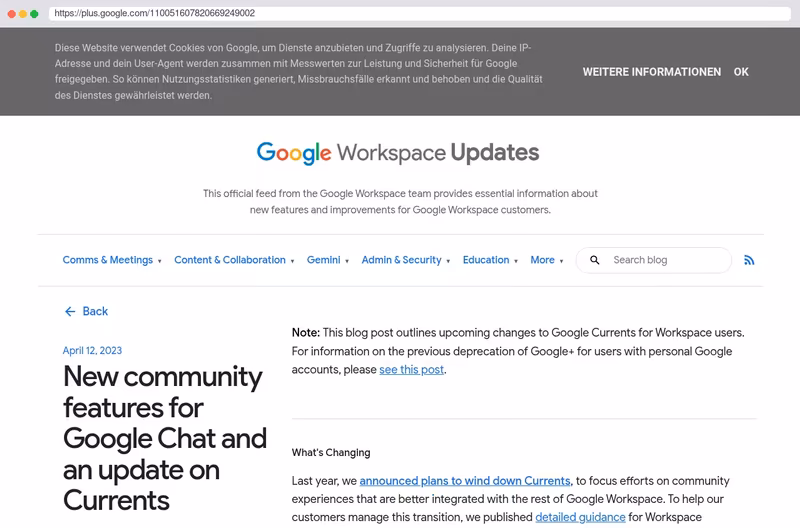This screenshot has width=800, height=528.
Task: Open the Gemini menu
Action: pos(323,260)
